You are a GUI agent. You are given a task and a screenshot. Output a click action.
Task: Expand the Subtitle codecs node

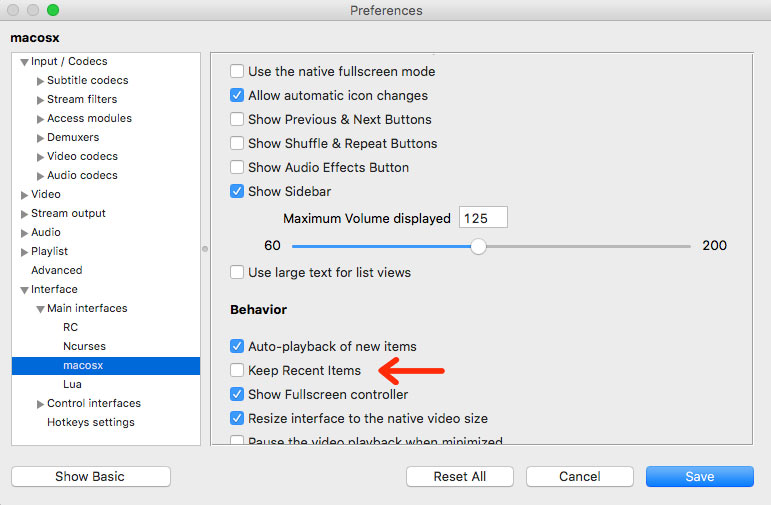pyautogui.click(x=40, y=81)
